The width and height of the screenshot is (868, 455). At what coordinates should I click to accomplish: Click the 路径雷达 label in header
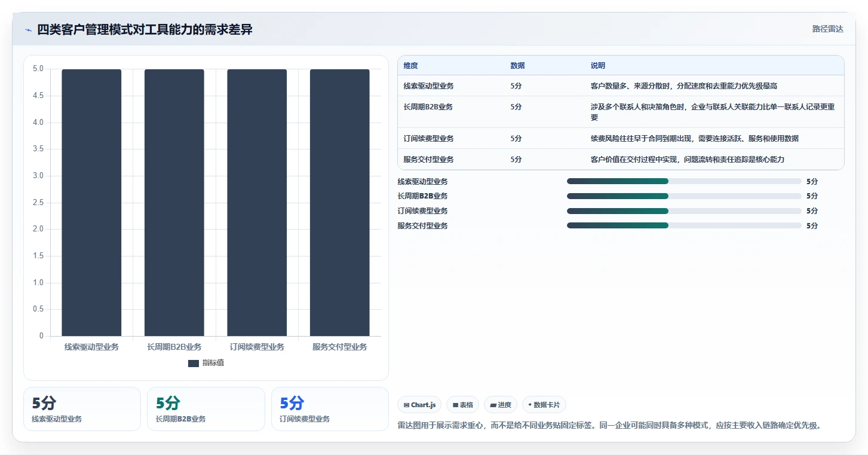pos(827,29)
